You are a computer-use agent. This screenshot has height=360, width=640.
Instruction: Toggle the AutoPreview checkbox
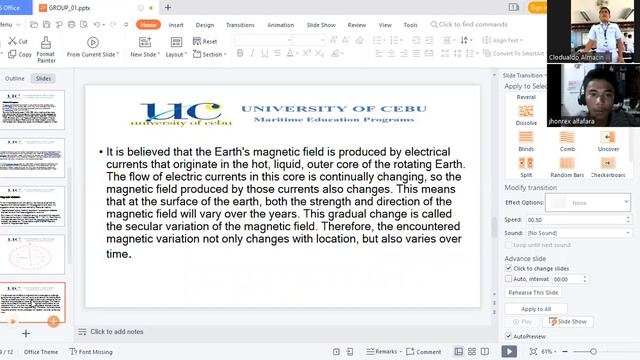508,336
